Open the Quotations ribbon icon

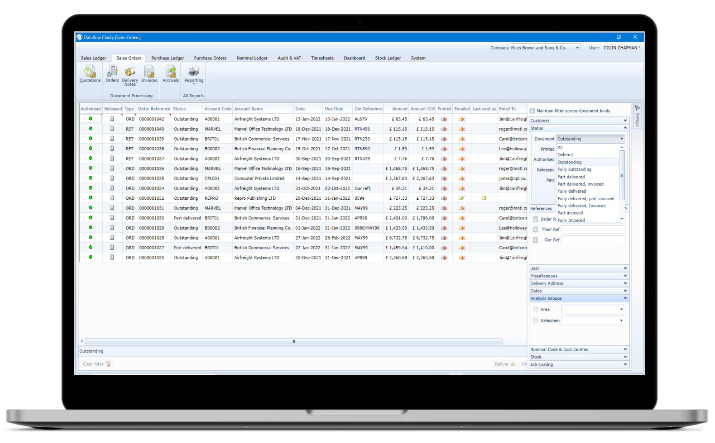pyautogui.click(x=90, y=72)
